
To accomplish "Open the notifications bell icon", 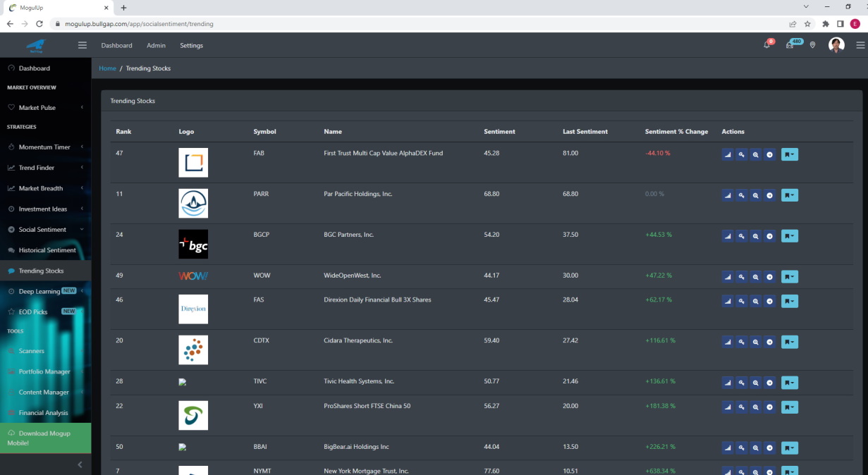I will (767, 45).
